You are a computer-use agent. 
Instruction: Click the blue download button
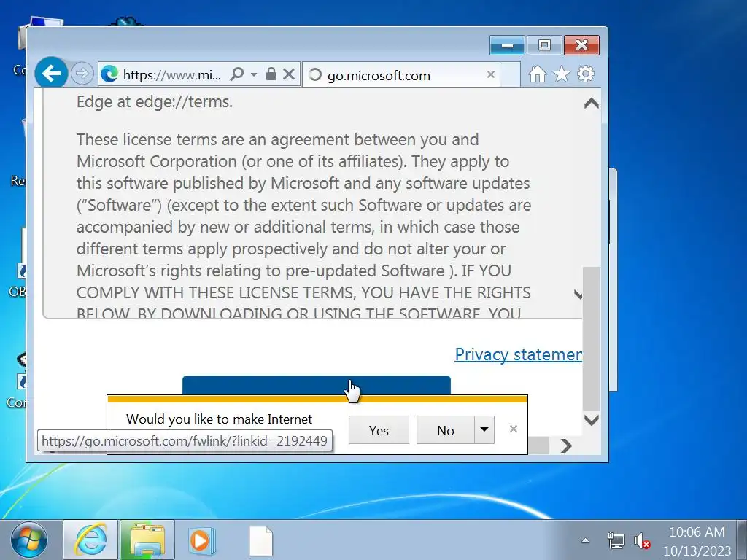pyautogui.click(x=317, y=385)
